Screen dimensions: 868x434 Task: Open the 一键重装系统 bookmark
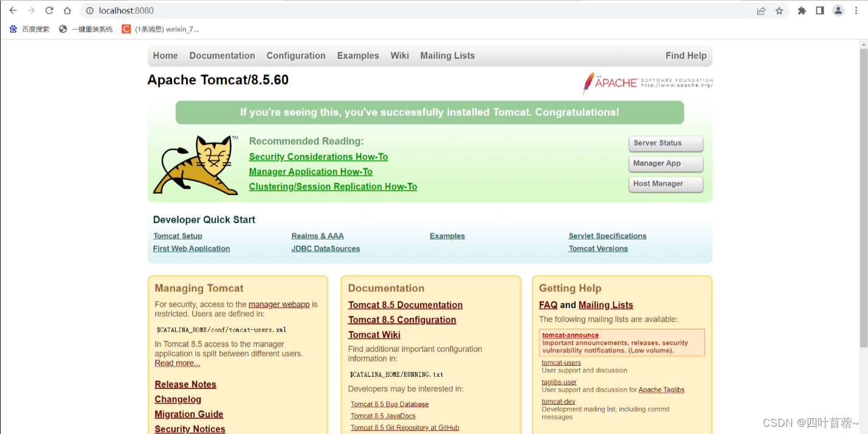coord(86,29)
